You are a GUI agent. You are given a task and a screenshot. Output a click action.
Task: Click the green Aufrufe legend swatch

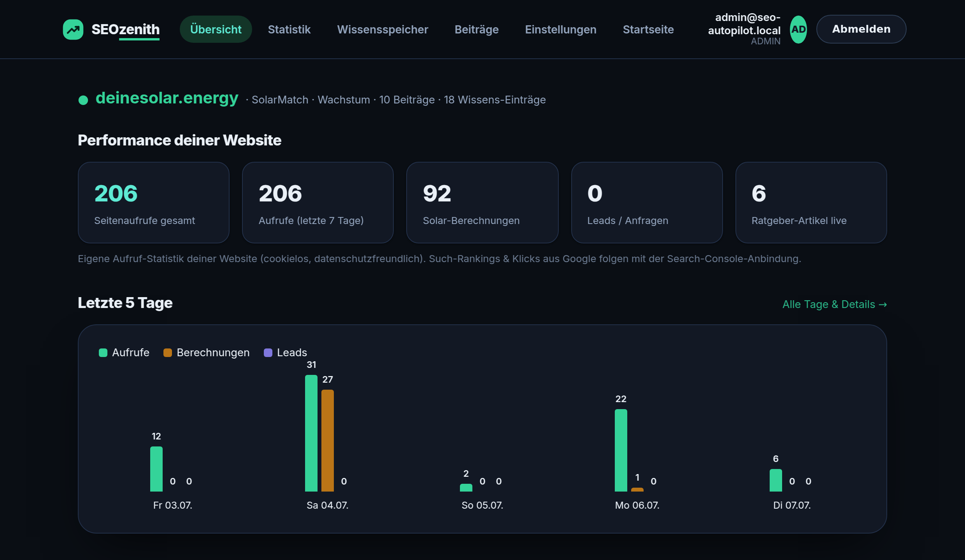tap(103, 353)
